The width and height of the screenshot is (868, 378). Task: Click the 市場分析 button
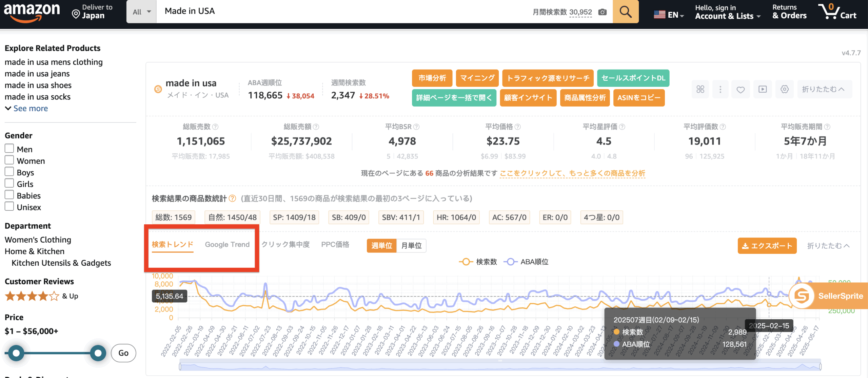[x=432, y=78]
